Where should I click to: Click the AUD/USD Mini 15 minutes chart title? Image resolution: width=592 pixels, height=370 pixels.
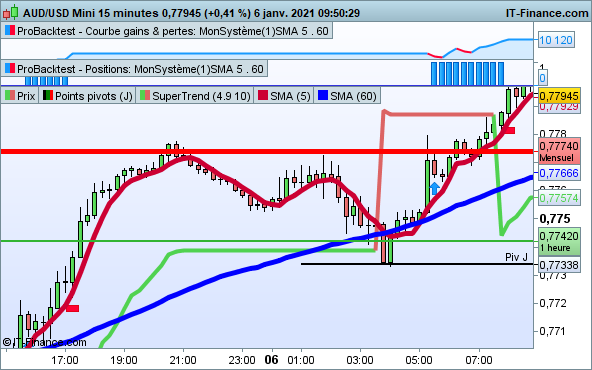pos(192,13)
